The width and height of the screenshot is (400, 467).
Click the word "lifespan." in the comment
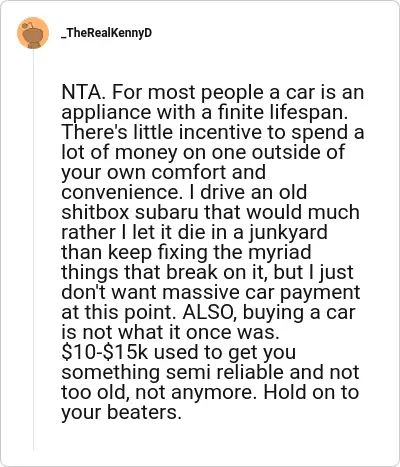click(309, 113)
